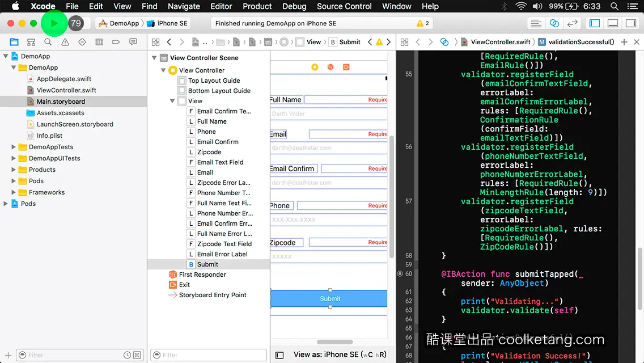
Task: Expand the Frameworks folder
Action: [14, 192]
